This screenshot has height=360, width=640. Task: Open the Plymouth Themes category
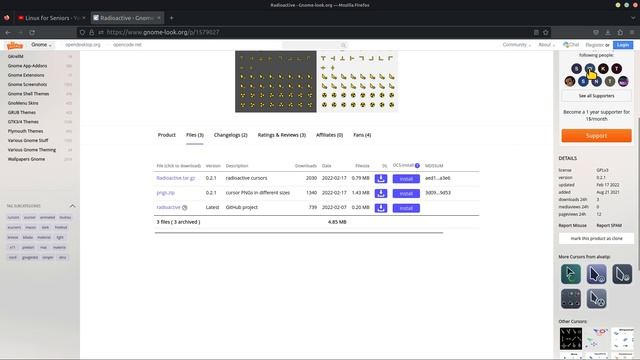tap(25, 131)
